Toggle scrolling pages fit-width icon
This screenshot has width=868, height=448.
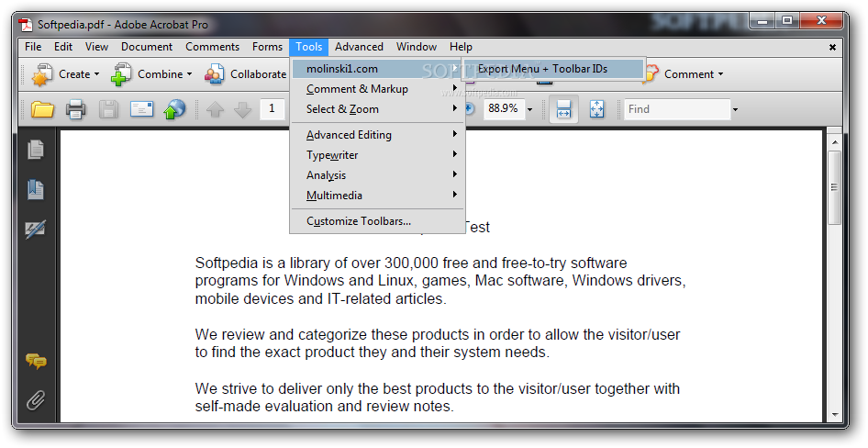(x=563, y=109)
